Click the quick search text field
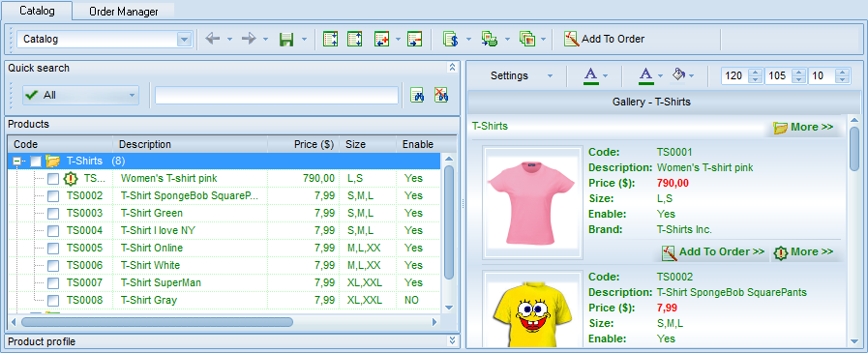Image resolution: width=868 pixels, height=353 pixels. click(277, 95)
